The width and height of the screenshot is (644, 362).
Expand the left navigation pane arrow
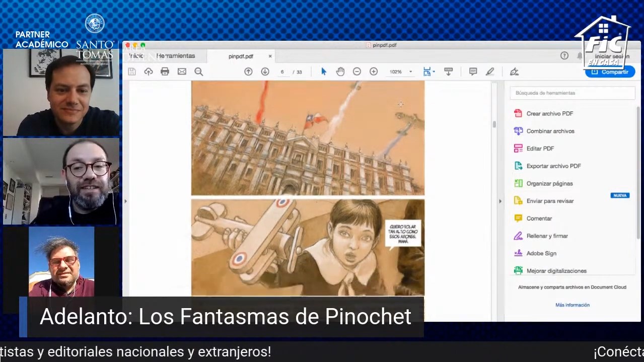click(x=125, y=201)
